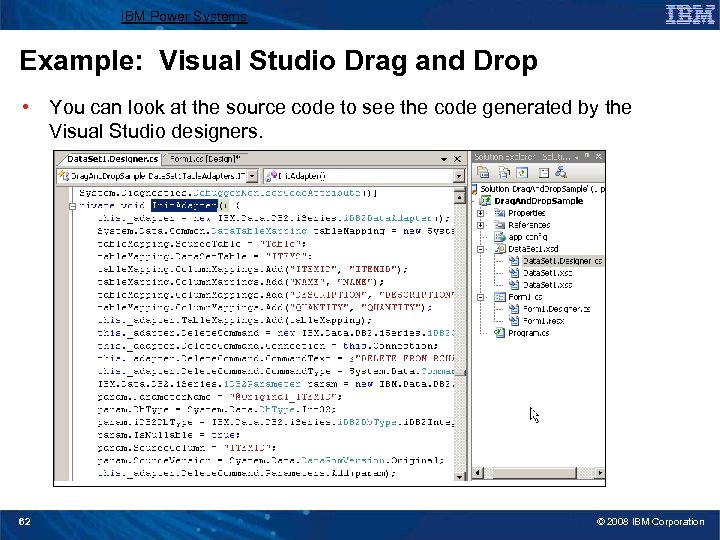Click the Program.cs file icon
The width and height of the screenshot is (720, 540).
pos(499,333)
